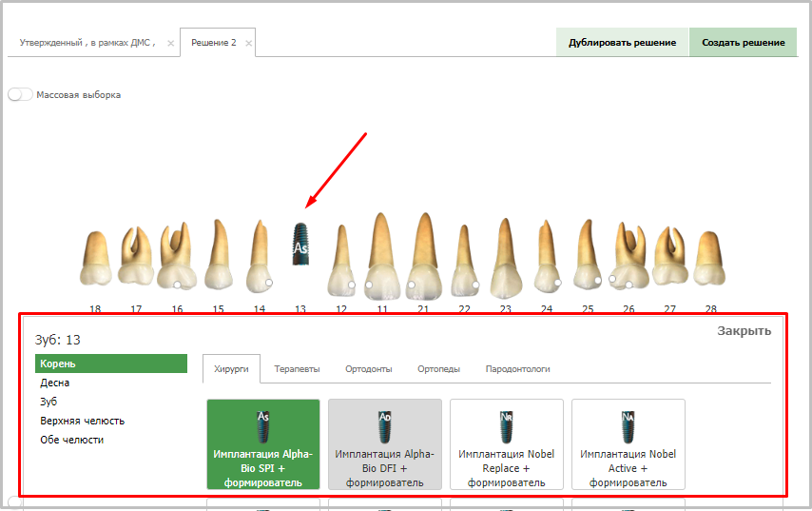Image resolution: width=812 pixels, height=511 pixels.
Task: Select tooth 16 in the dental chart
Action: point(177,255)
